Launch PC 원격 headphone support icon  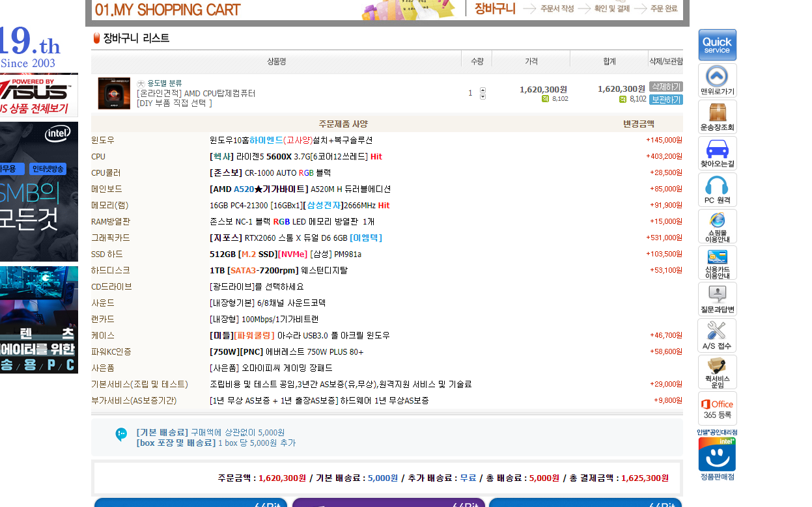click(717, 190)
